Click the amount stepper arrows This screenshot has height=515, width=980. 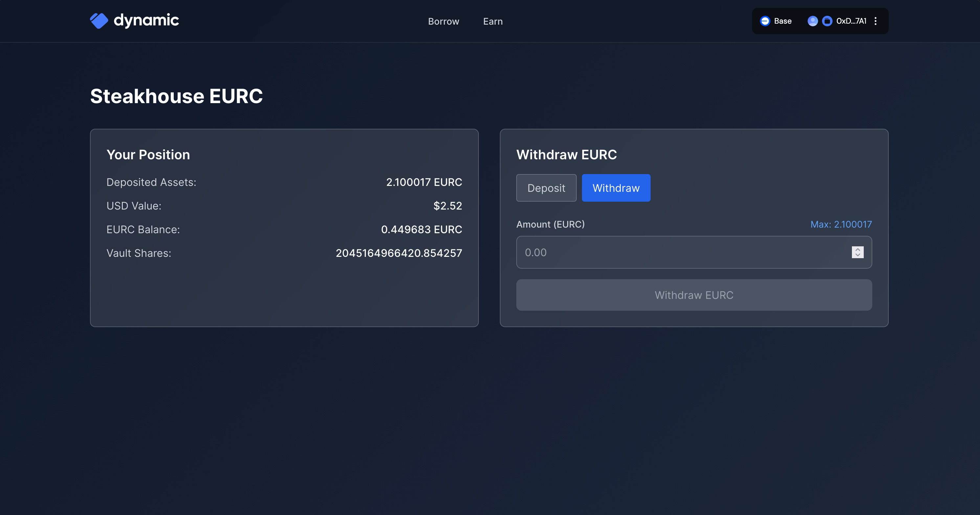[x=857, y=252]
